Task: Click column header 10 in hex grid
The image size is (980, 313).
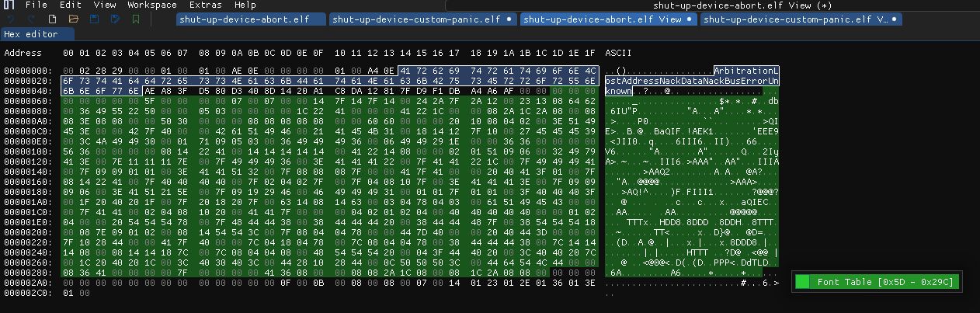Action: click(x=341, y=53)
